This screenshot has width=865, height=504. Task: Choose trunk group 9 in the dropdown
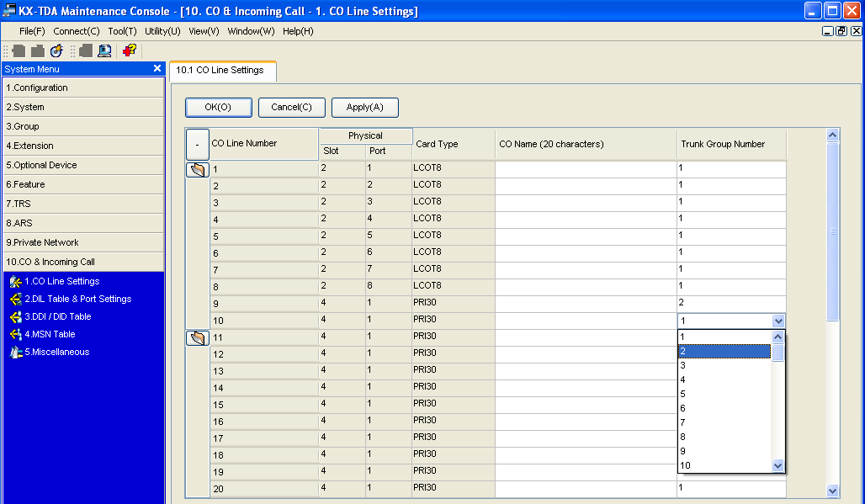724,451
